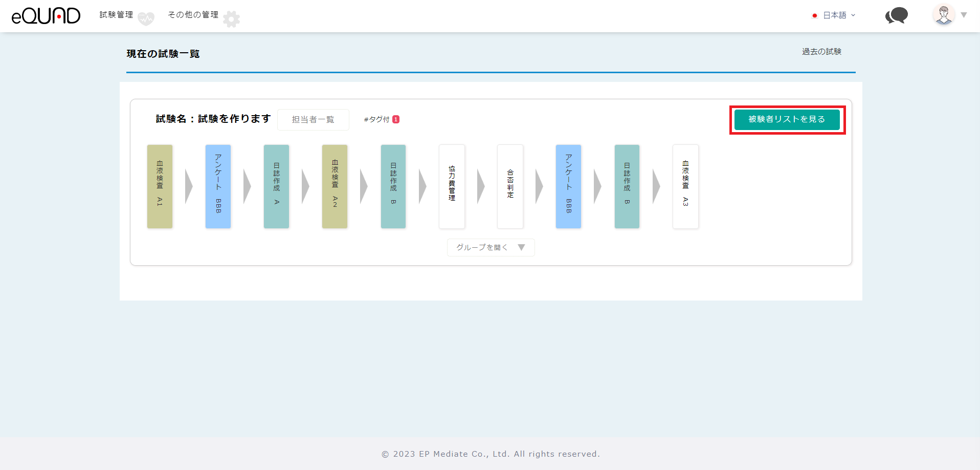Open the その他の管理 menu

193,15
